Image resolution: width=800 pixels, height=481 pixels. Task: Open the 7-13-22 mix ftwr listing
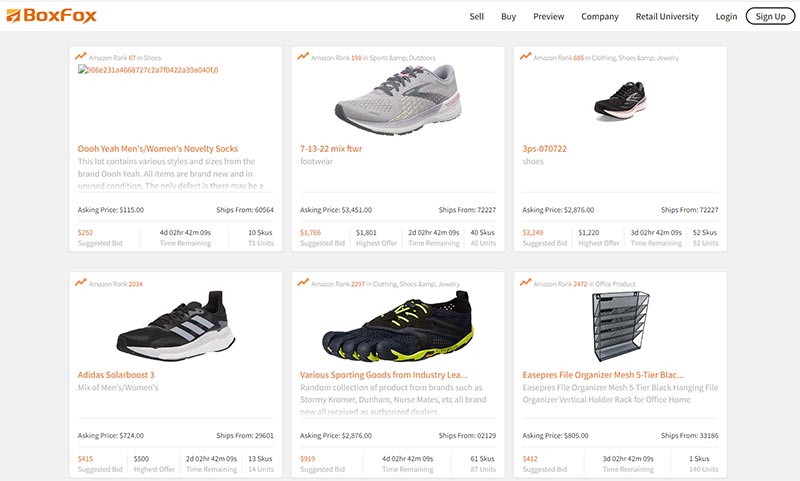point(331,149)
